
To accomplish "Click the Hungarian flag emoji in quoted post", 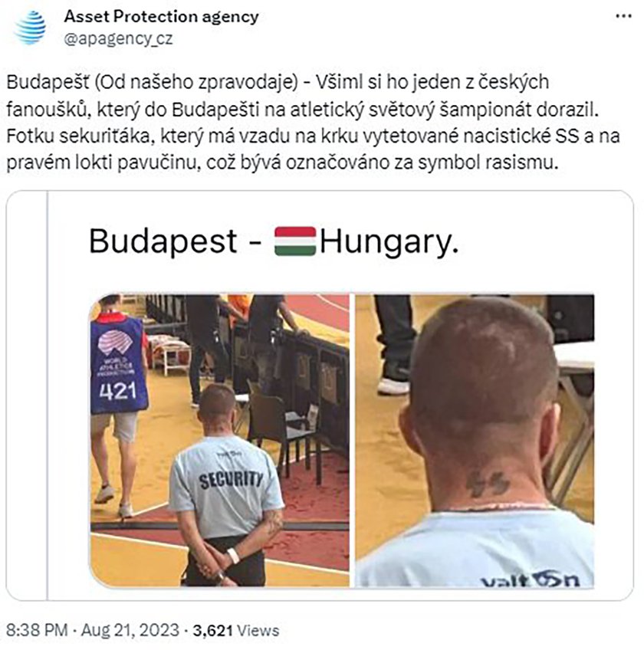I will [295, 241].
